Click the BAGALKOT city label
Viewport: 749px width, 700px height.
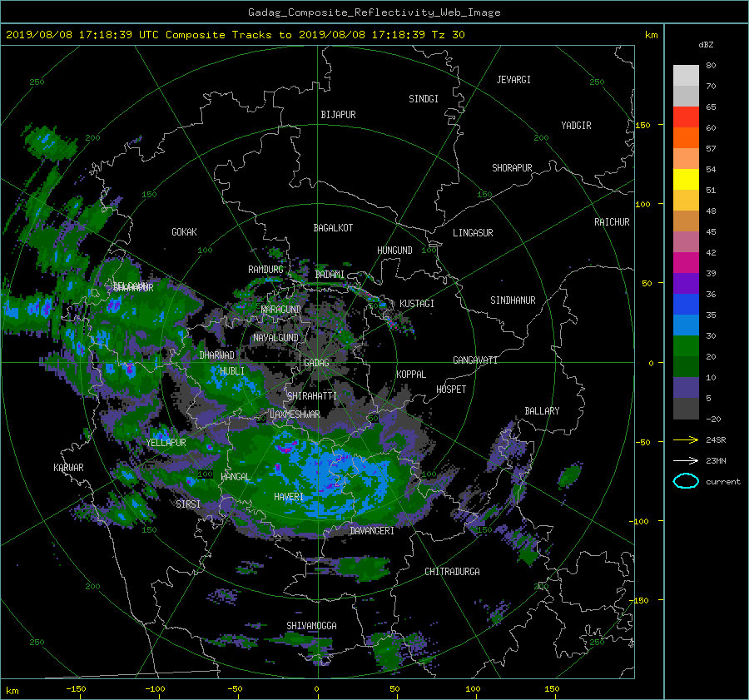point(333,228)
